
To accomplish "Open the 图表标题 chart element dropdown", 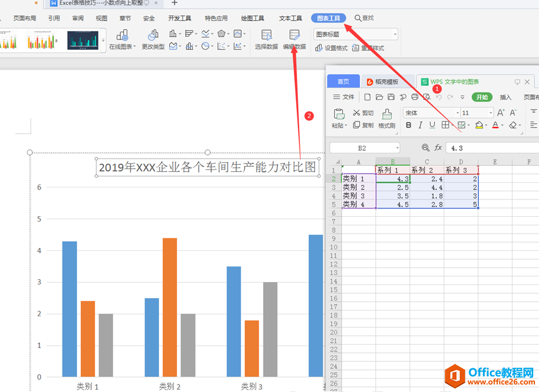I will click(395, 34).
